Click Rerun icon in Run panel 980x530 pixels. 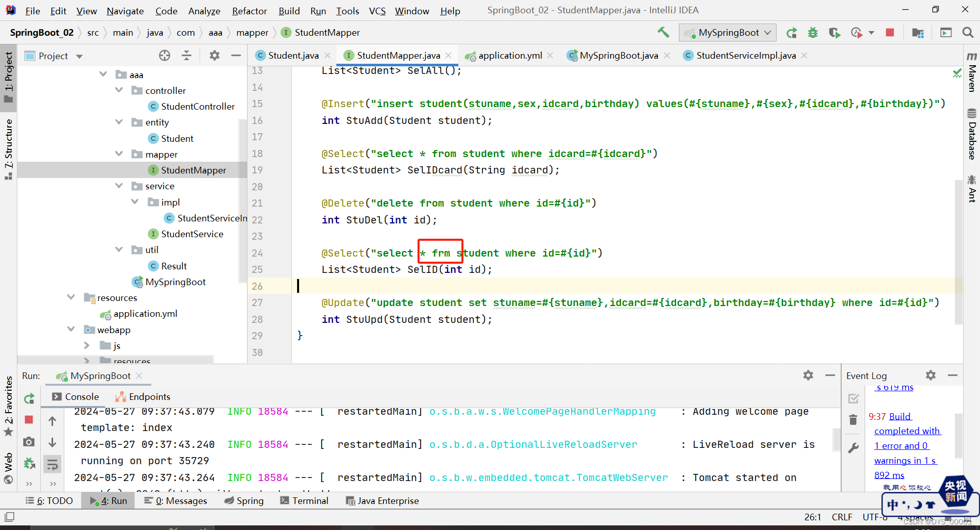pyautogui.click(x=29, y=398)
